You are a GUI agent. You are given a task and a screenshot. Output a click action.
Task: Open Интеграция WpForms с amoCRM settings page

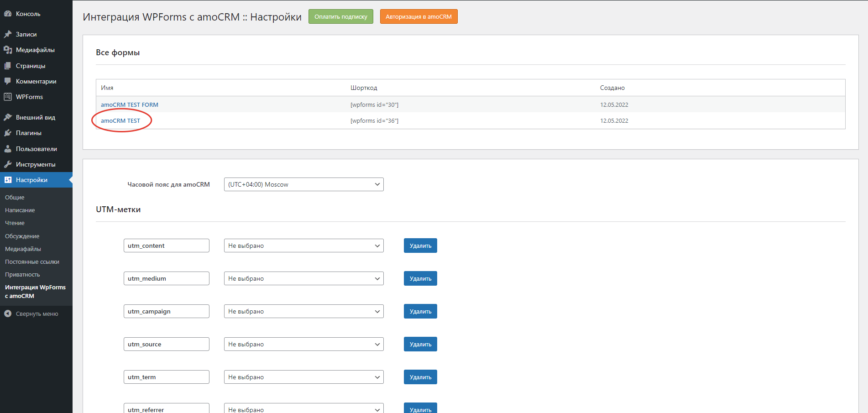point(36,291)
